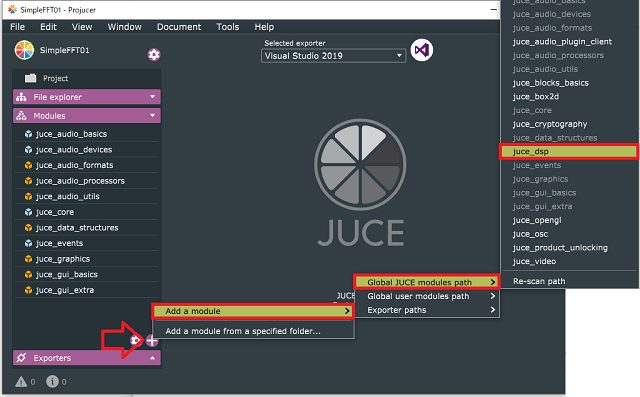Select juce_dsp from the modules list

click(x=569, y=152)
